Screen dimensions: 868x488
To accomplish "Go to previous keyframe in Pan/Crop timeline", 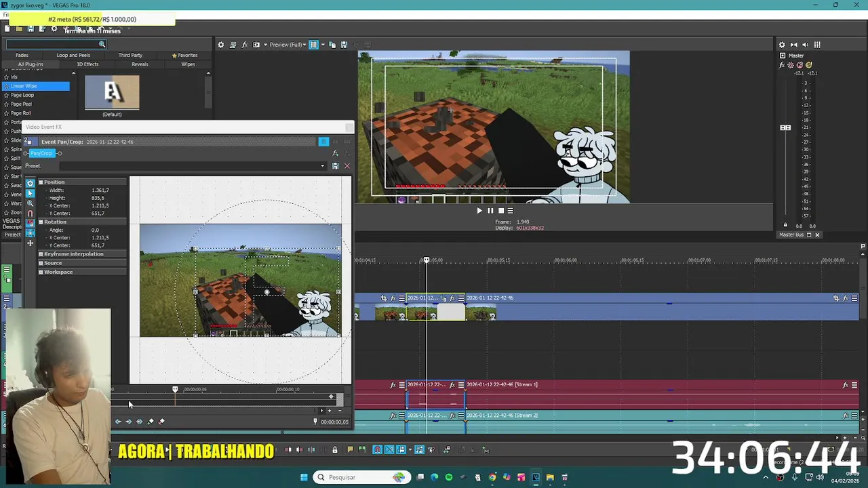I will [118, 422].
